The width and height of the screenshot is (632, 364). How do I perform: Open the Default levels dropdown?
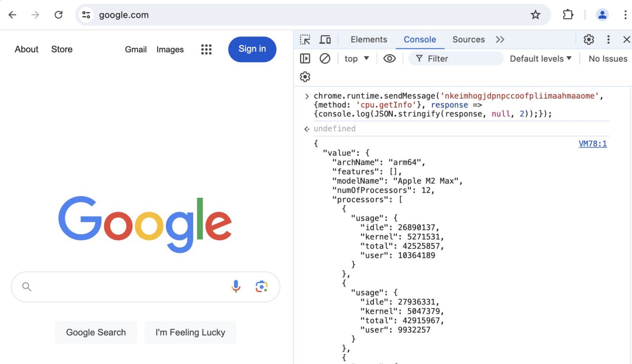[x=541, y=59]
